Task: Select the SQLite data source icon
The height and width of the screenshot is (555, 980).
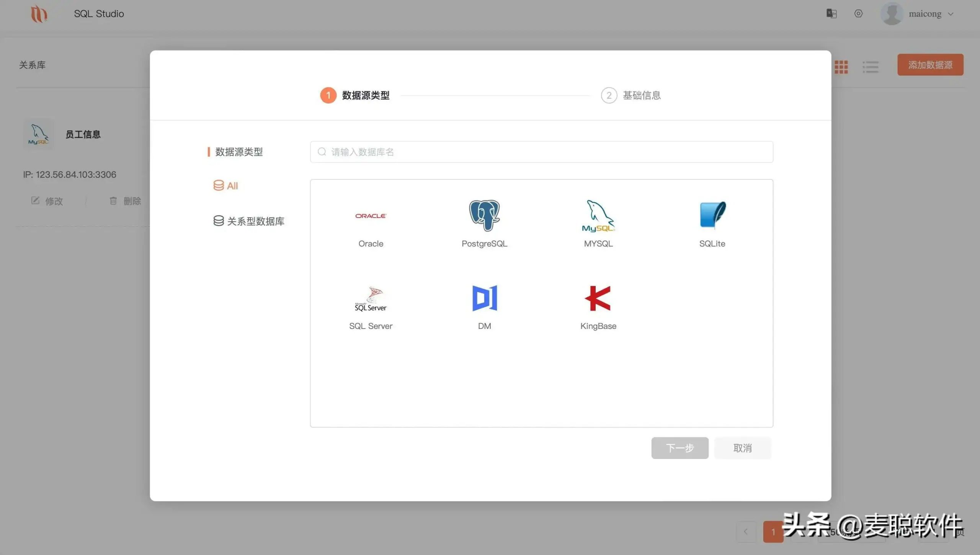Action: click(712, 215)
